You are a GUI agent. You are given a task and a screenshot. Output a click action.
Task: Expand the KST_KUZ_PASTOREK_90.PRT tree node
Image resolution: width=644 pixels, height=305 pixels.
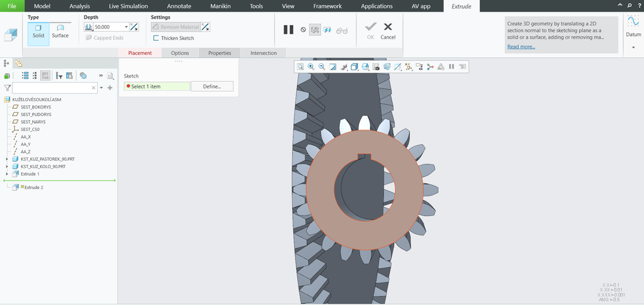pos(6,159)
